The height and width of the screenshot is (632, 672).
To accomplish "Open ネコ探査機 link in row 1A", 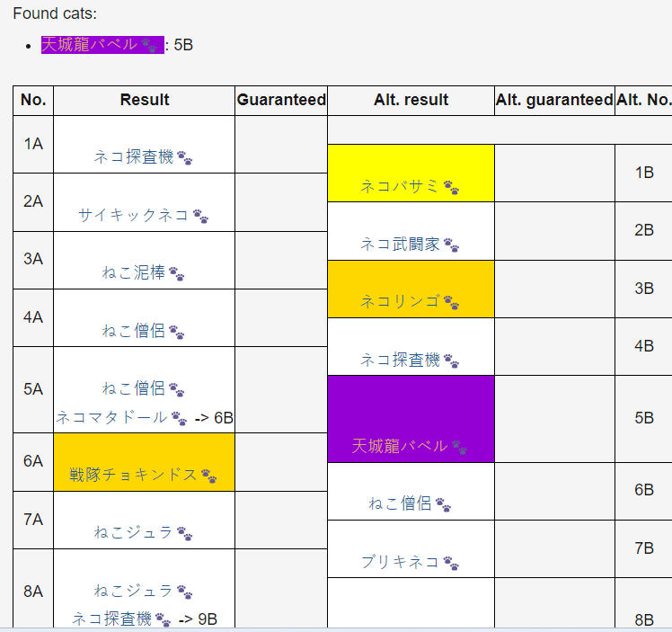I will click(x=134, y=157).
